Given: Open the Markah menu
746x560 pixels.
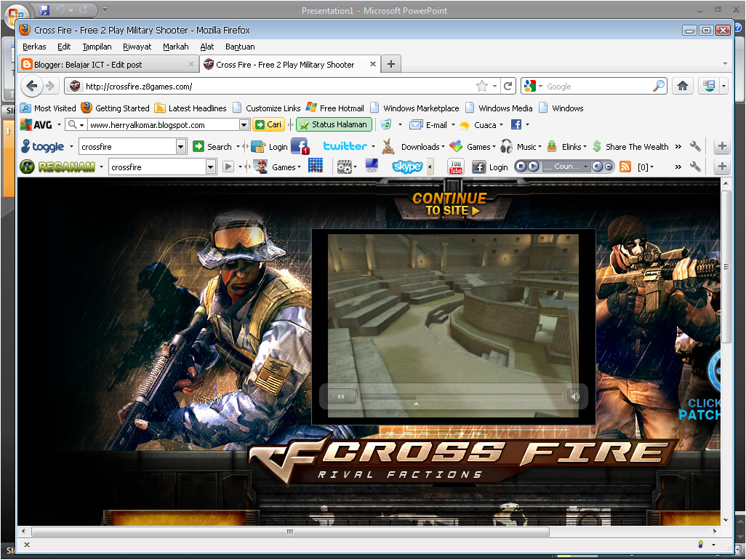Looking at the screenshot, I should point(175,46).
